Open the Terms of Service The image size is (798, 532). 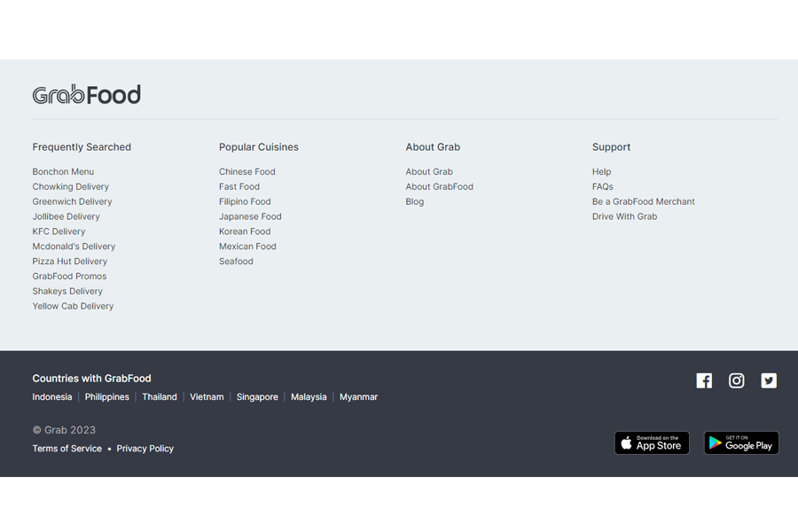pyautogui.click(x=67, y=449)
